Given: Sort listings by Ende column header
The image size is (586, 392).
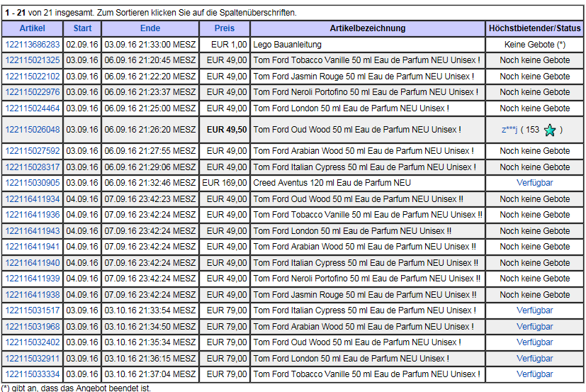Looking at the screenshot, I should pos(150,28).
